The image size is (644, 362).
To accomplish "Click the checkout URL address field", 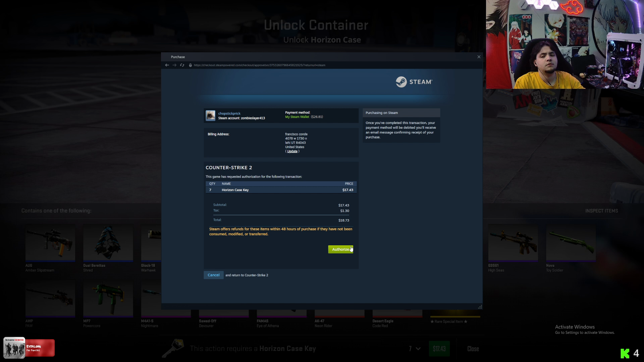I will (x=259, y=65).
